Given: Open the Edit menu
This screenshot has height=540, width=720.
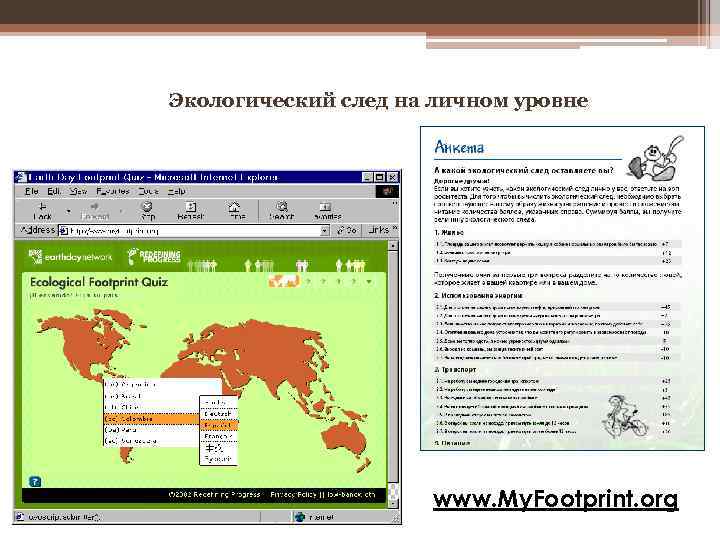Looking at the screenshot, I should 54,191.
